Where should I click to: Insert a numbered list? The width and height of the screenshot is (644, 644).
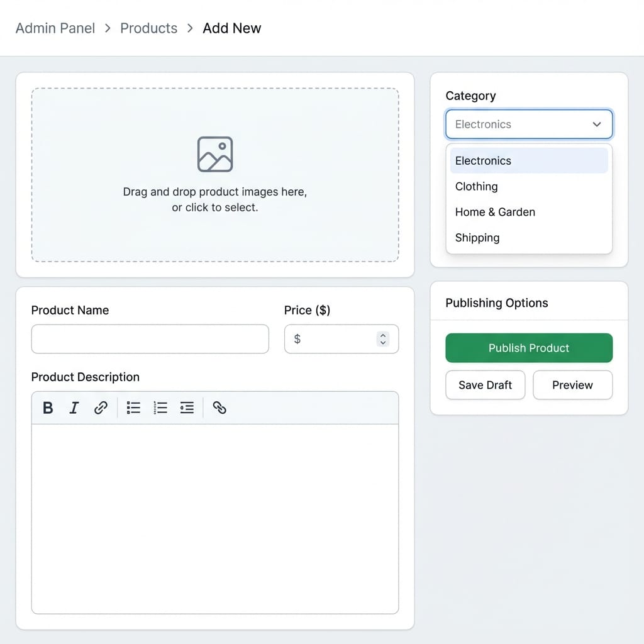click(x=160, y=408)
